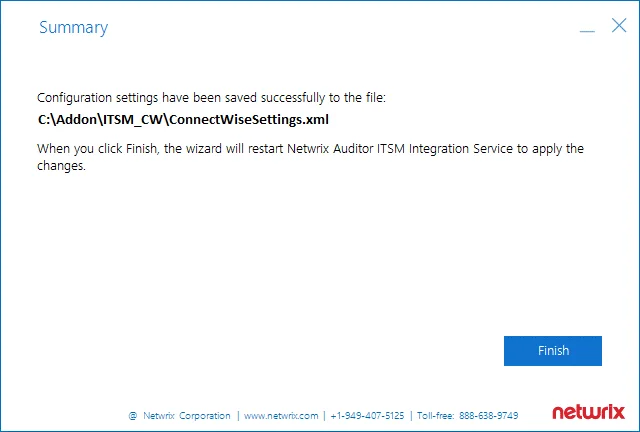The width and height of the screenshot is (640, 432).
Task: Click the word 'changes.' on the last line
Action: [61, 166]
